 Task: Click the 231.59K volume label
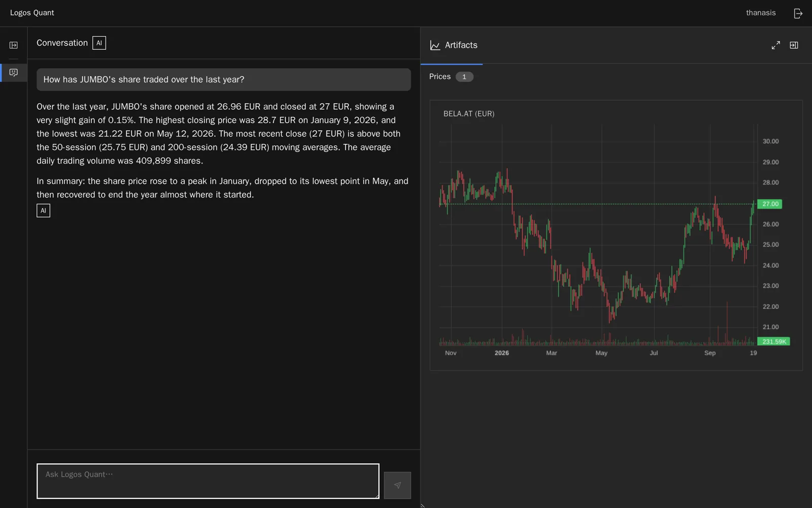coord(773,341)
